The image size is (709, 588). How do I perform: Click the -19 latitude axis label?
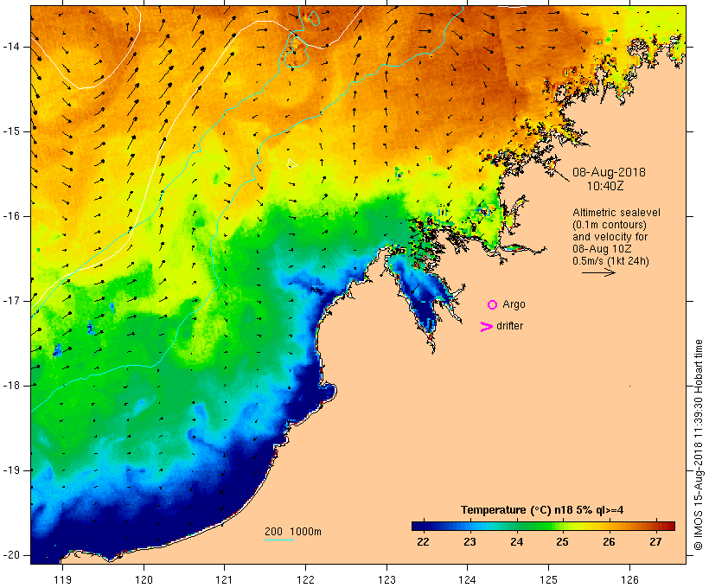(x=11, y=470)
